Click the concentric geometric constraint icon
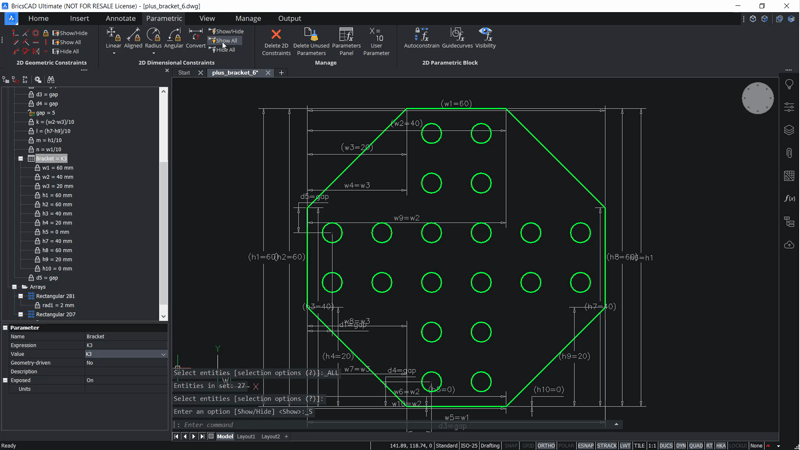The width and height of the screenshot is (800, 450). point(36,33)
